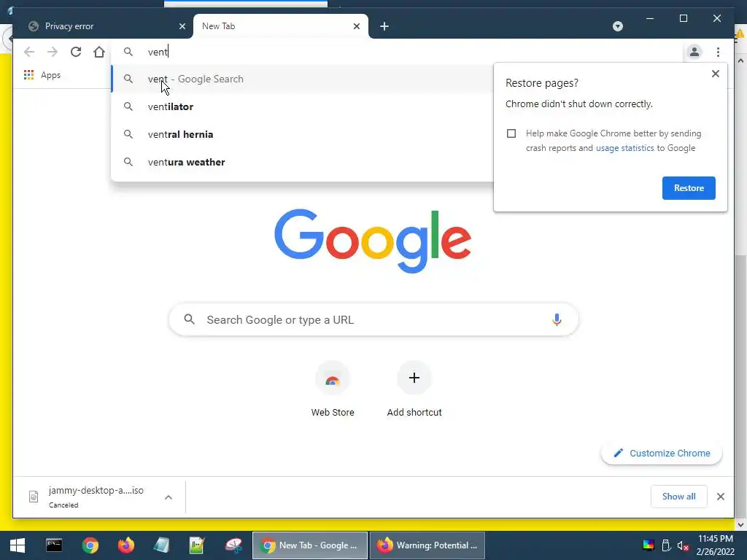Open the Apps grid shortcut in bookmarks bar

tap(42, 75)
